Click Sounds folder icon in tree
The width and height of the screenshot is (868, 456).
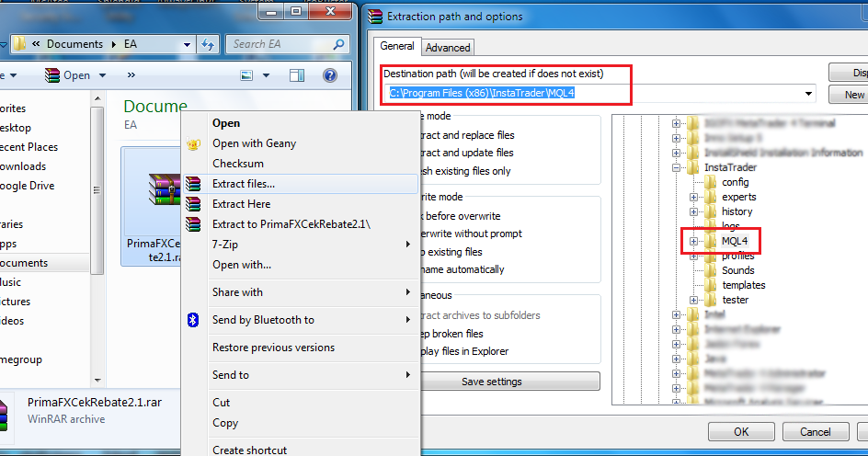click(x=711, y=270)
